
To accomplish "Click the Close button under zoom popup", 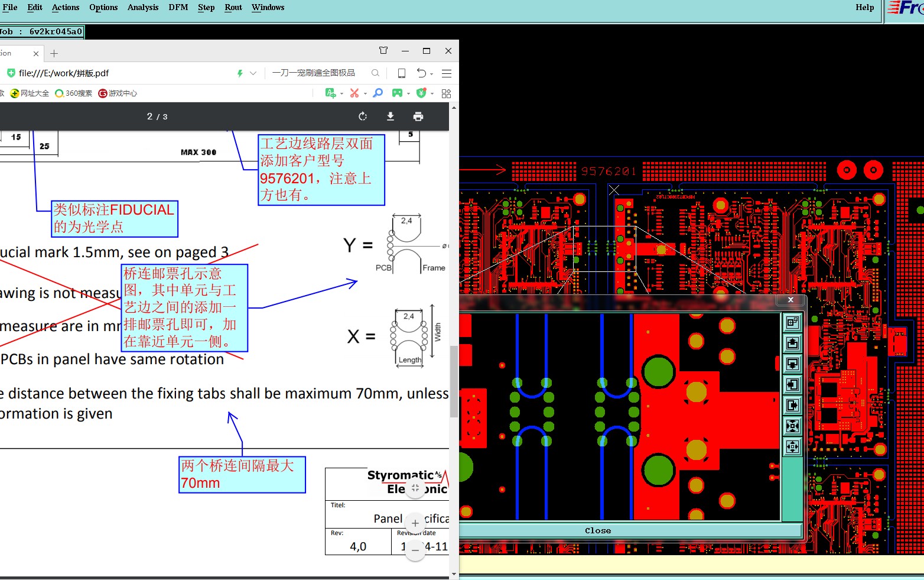I will 597,530.
